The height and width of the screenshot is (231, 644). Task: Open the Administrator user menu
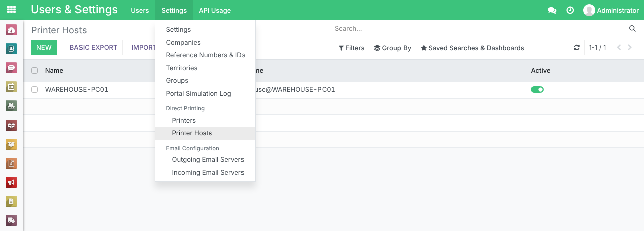611,10
